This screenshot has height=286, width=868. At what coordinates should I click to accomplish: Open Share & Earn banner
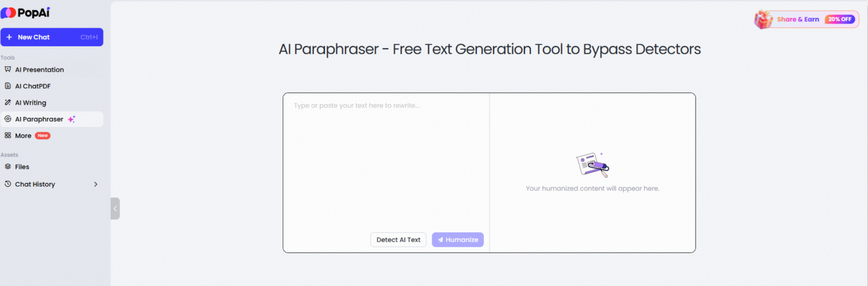(807, 19)
